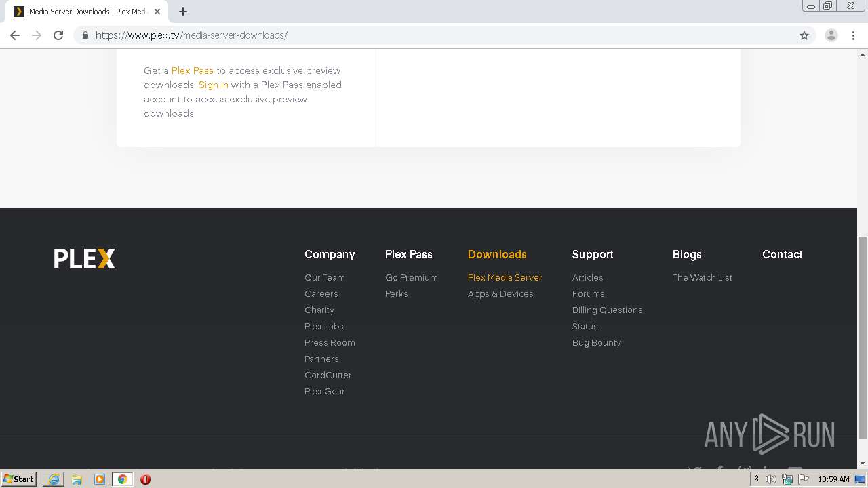The height and width of the screenshot is (488, 868).
Task: Open the Partners link
Action: point(321,359)
